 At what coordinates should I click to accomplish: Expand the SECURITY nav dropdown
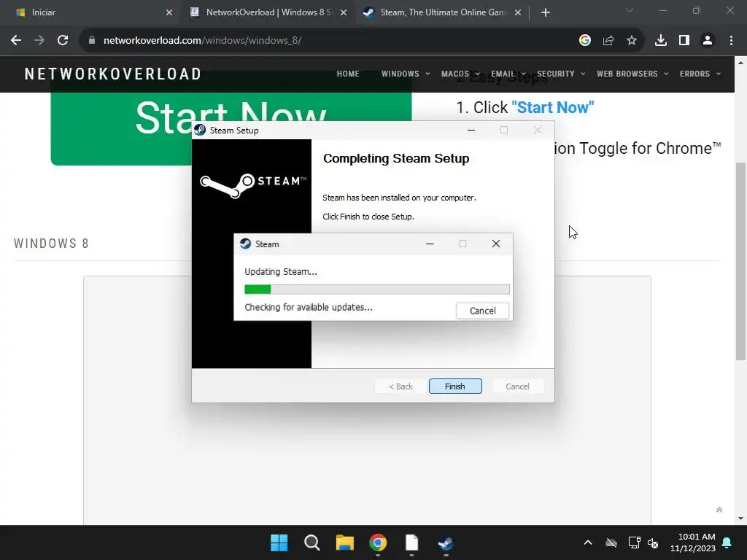coord(561,74)
